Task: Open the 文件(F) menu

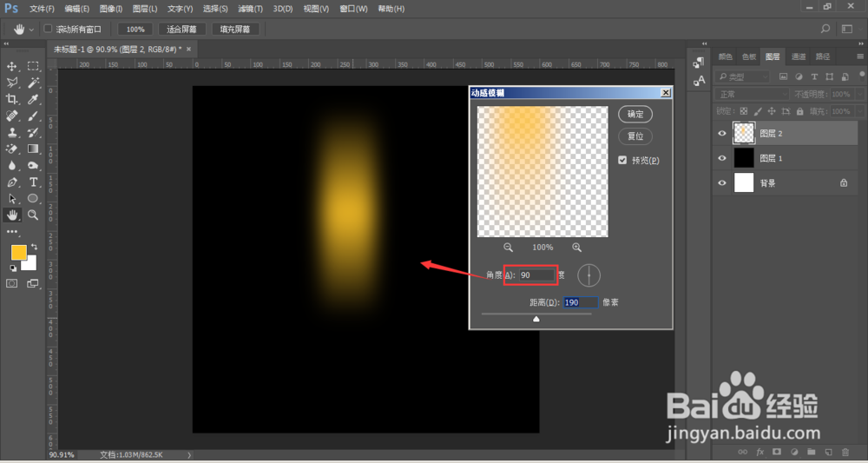Action: 42,9
